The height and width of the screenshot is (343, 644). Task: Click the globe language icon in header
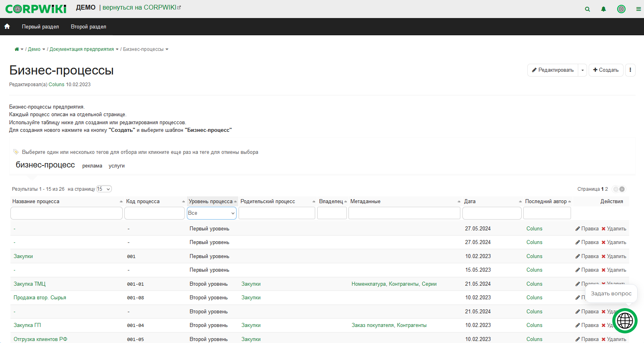pyautogui.click(x=621, y=9)
